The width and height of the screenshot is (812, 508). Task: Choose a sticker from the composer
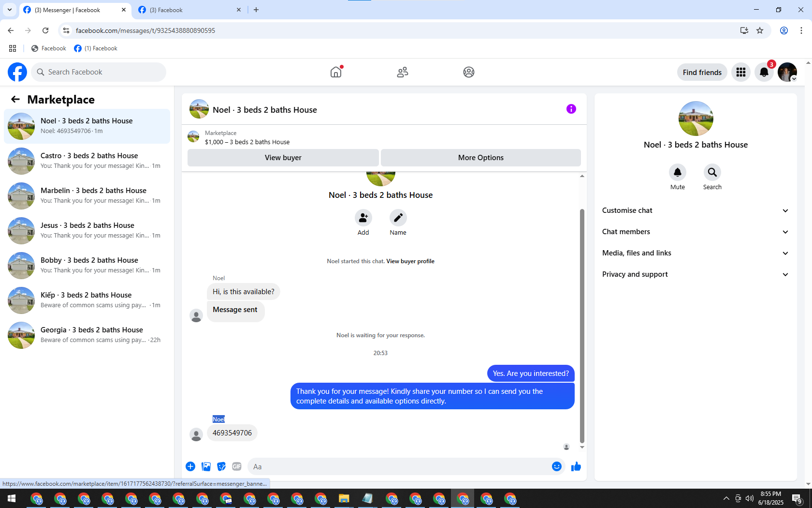(222, 466)
